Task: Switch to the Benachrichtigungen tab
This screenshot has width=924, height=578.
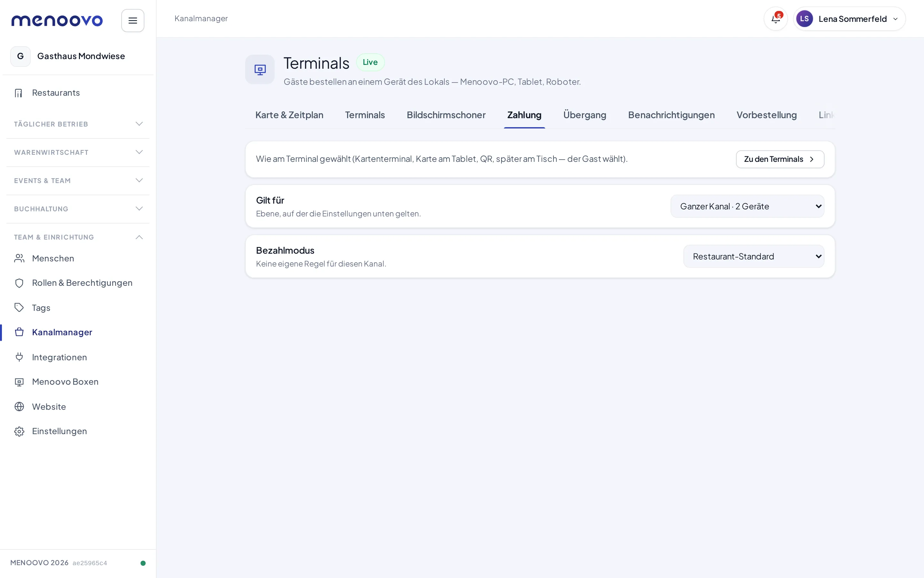Action: click(671, 115)
